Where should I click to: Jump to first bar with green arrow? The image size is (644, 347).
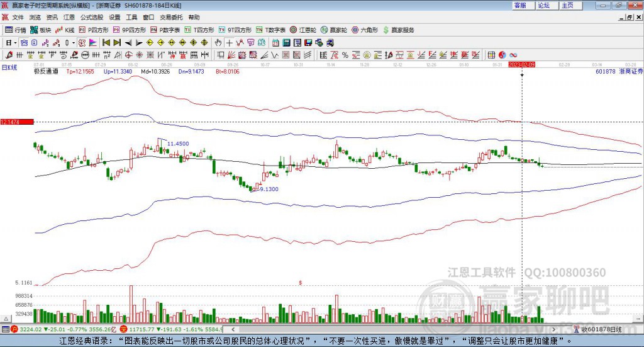tap(106, 43)
